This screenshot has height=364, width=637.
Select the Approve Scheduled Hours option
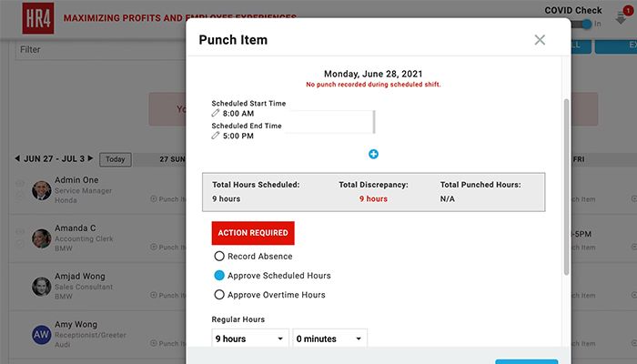coord(219,276)
